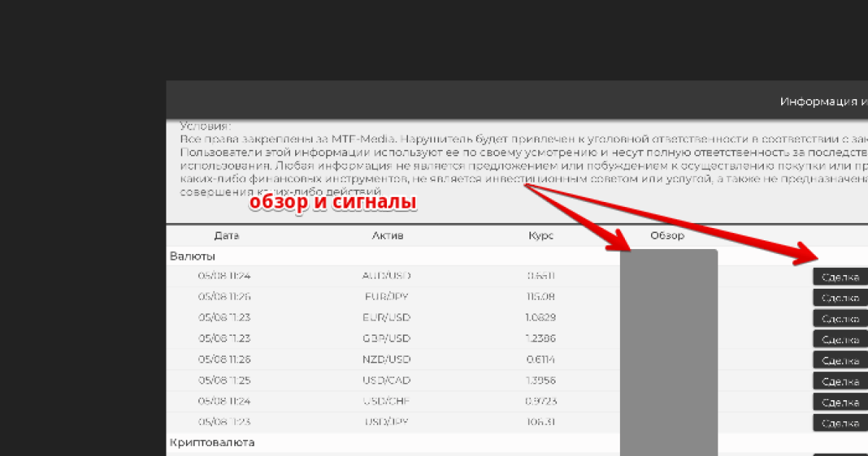
Task: Open Сделка for the GBP/USD pair
Action: [841, 339]
